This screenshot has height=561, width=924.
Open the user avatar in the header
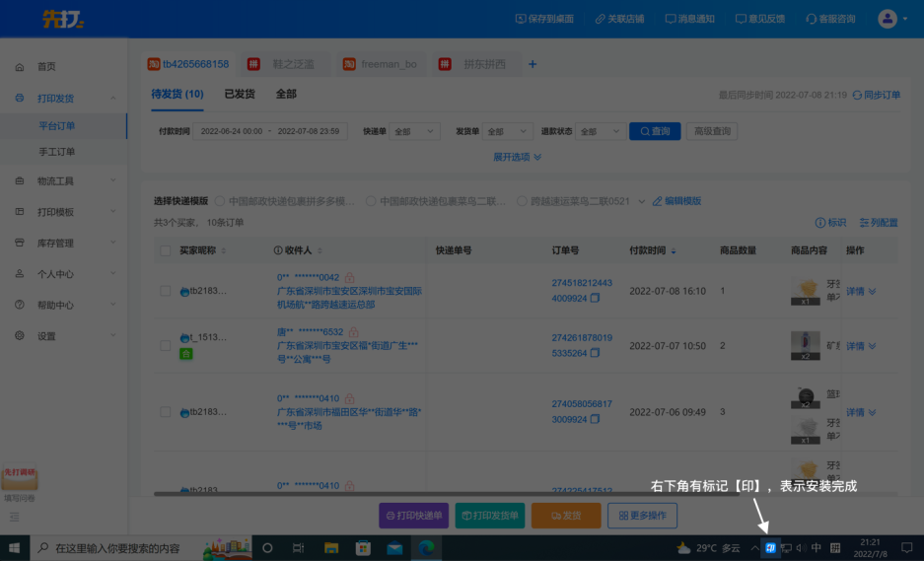888,19
